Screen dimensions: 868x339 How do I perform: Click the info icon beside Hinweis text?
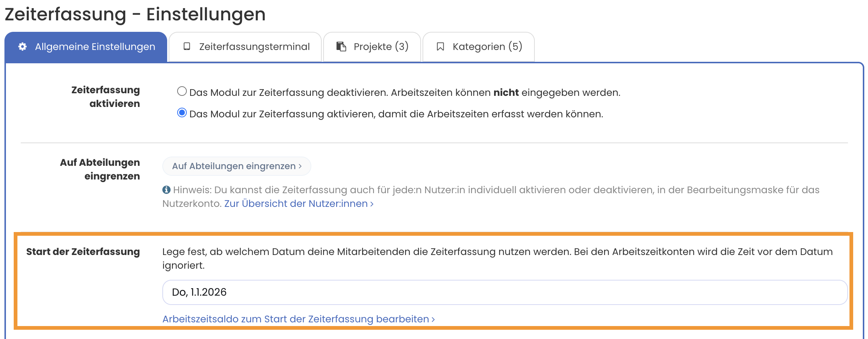point(166,190)
